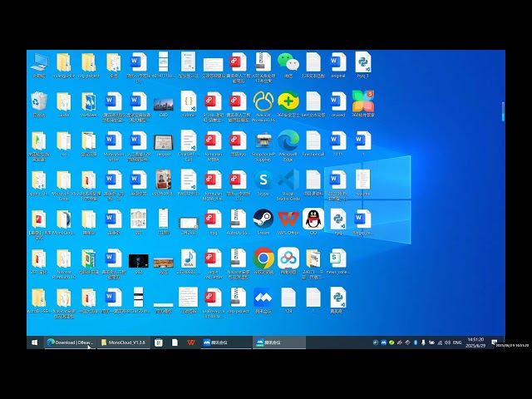Toggle the ENG input language indicator
532x399 pixels.
coord(457,342)
